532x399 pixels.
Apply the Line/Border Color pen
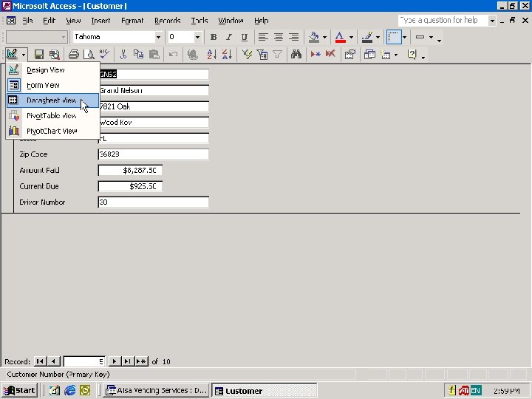(367, 37)
